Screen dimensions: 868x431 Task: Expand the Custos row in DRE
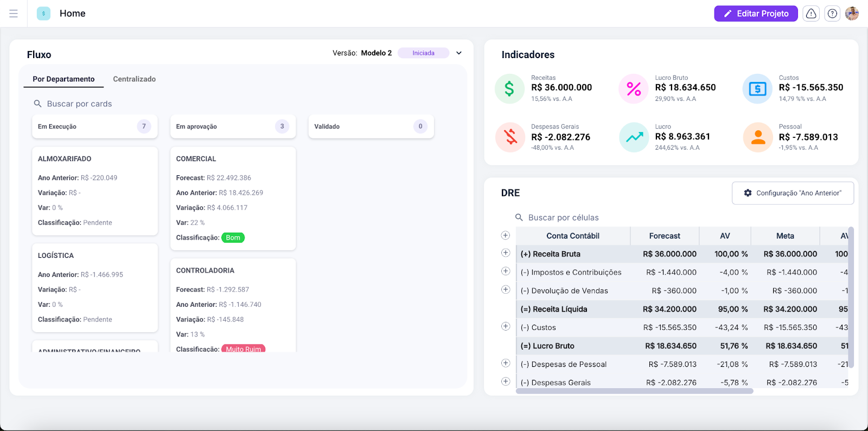click(506, 326)
